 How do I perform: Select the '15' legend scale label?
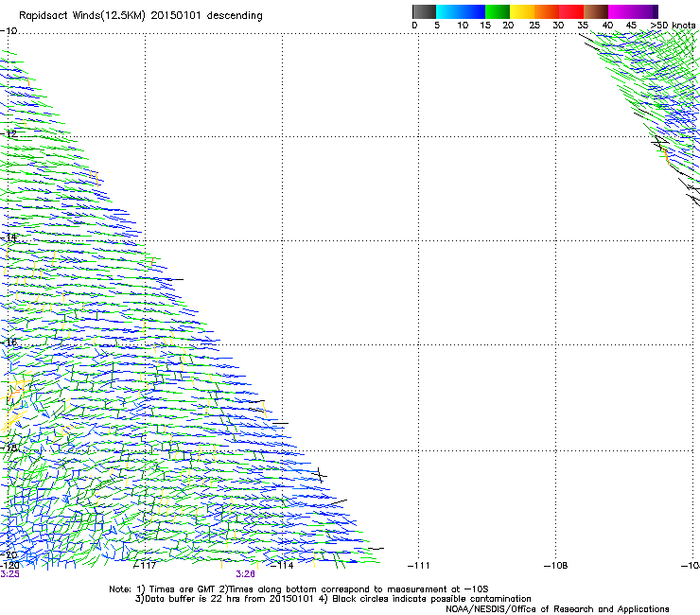485,26
